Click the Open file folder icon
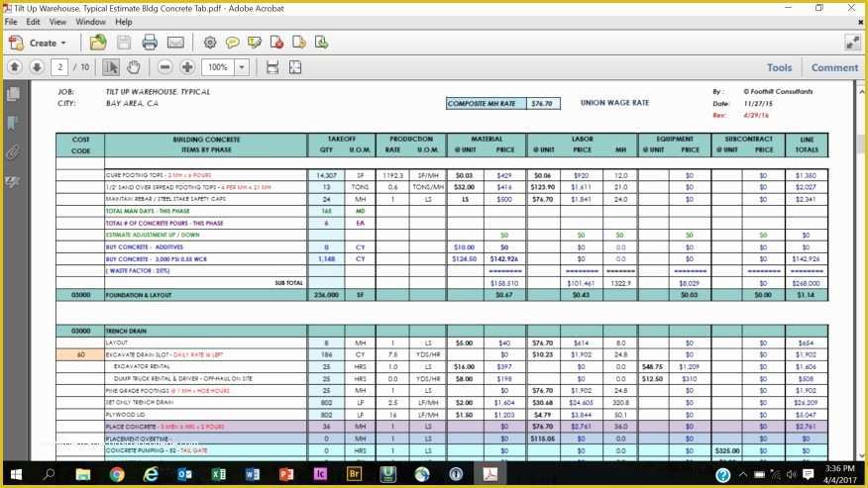 pyautogui.click(x=98, y=43)
